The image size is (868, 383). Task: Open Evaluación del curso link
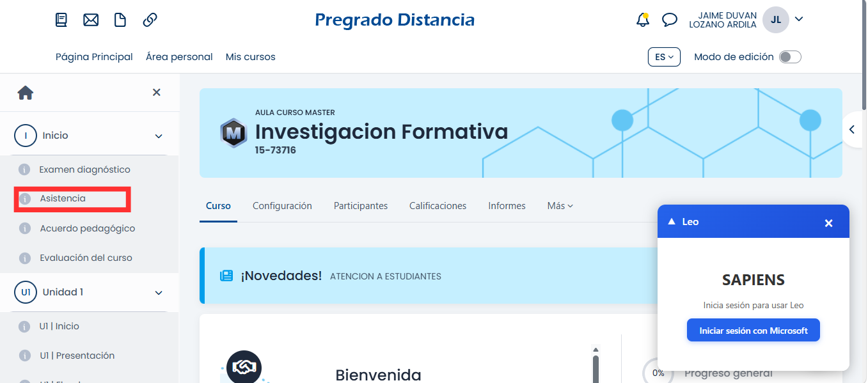[86, 258]
